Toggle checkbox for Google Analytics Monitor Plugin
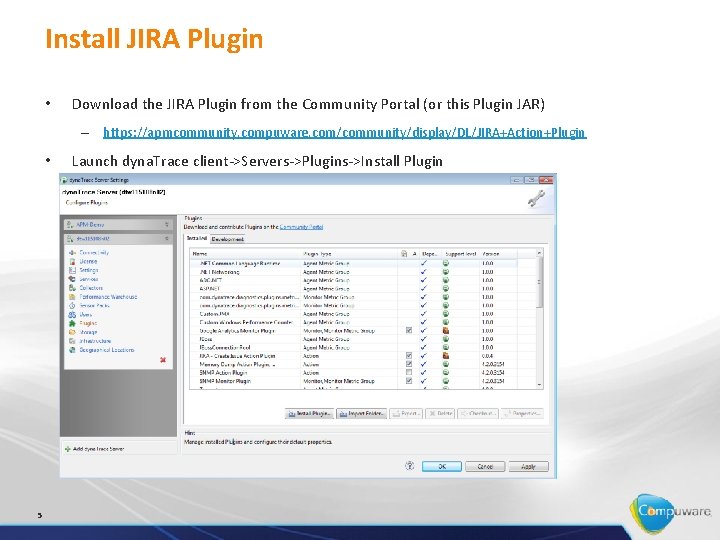 [x=409, y=330]
